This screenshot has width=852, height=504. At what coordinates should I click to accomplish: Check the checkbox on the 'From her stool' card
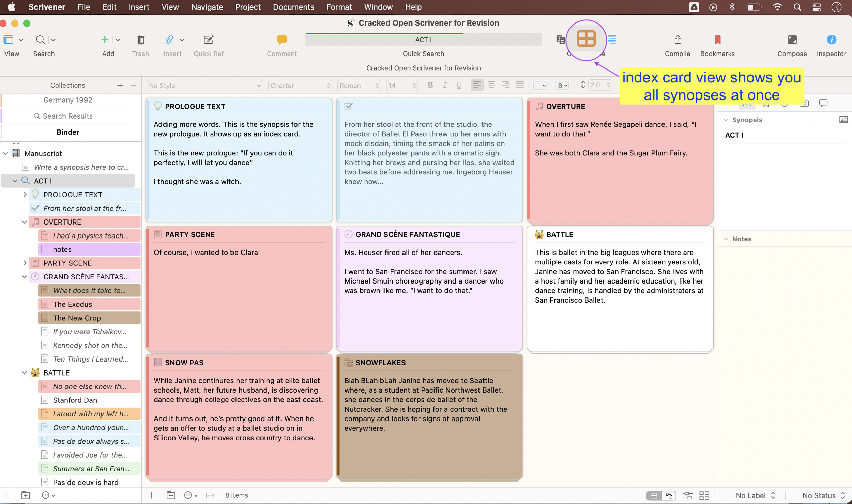348,106
